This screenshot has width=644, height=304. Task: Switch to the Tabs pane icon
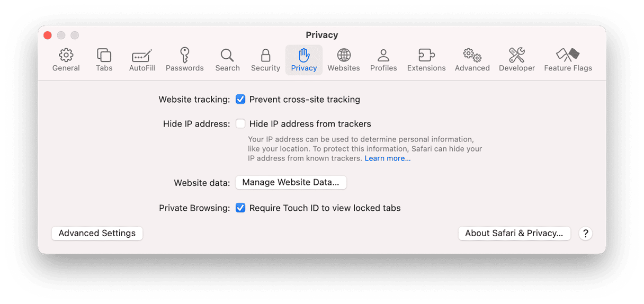click(104, 55)
